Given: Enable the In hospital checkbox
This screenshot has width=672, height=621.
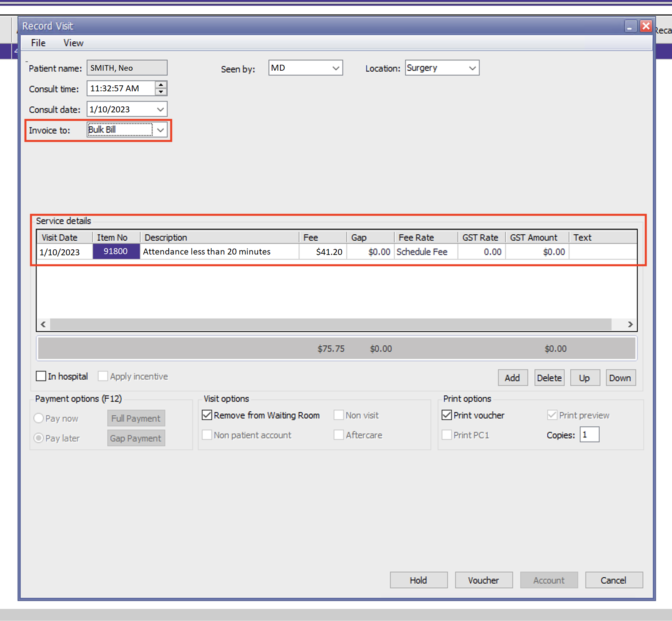Looking at the screenshot, I should pyautogui.click(x=41, y=376).
